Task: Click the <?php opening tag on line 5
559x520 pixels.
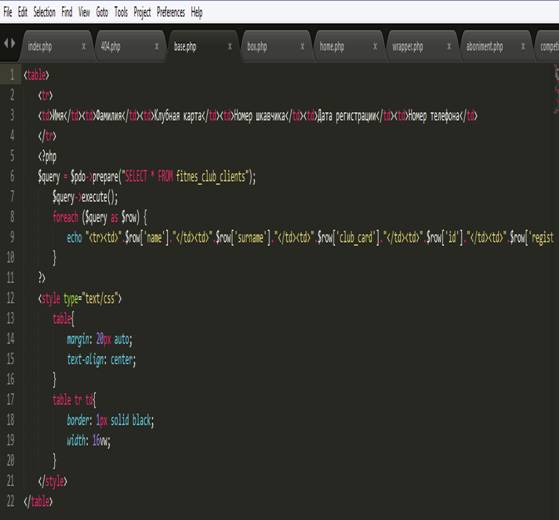Action: click(47, 157)
